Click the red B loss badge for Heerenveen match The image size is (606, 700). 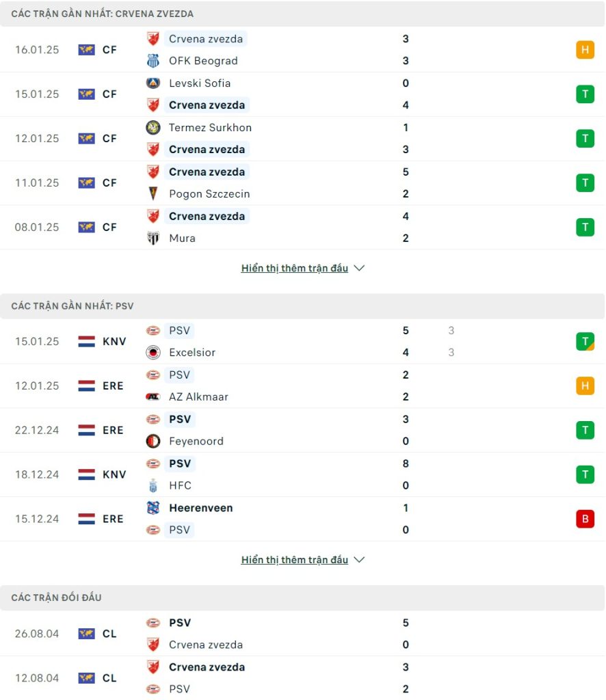point(585,519)
